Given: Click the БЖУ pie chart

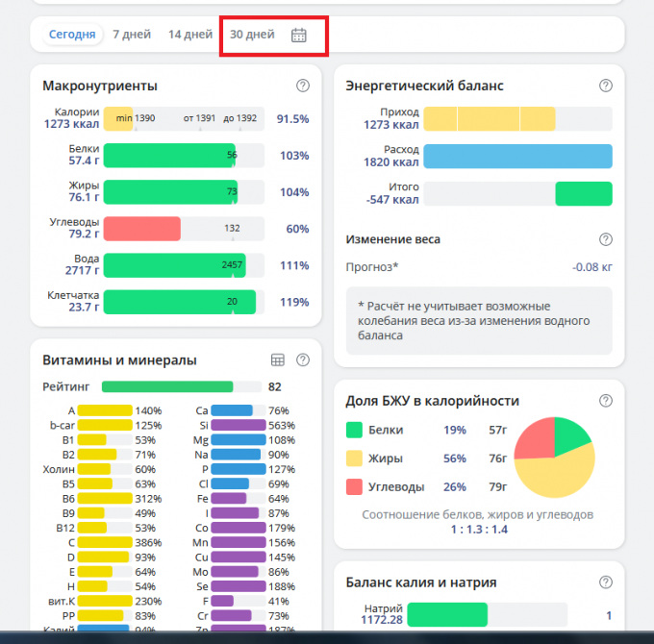Looking at the screenshot, I should [554, 456].
